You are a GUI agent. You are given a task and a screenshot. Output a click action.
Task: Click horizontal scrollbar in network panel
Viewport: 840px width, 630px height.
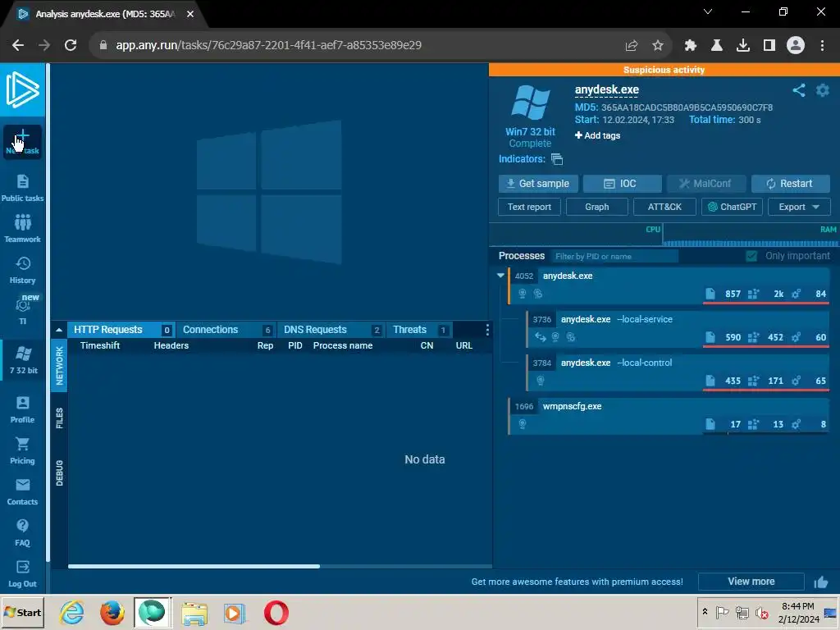(x=194, y=566)
